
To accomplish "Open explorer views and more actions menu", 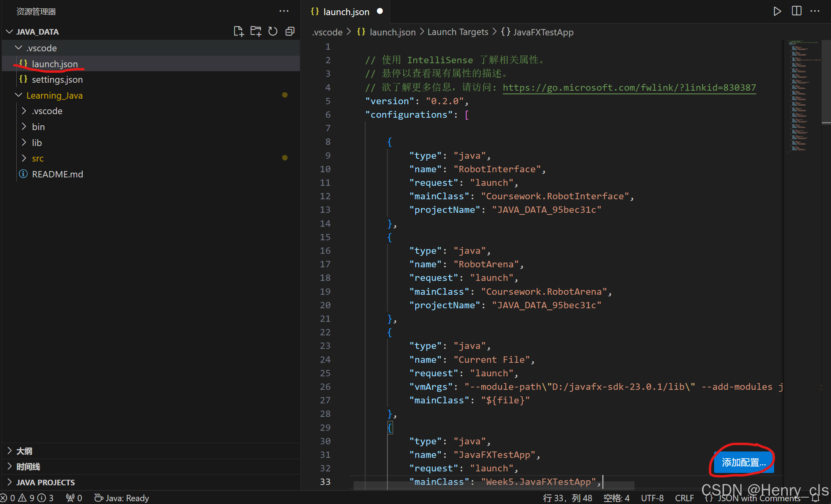I will pyautogui.click(x=284, y=11).
